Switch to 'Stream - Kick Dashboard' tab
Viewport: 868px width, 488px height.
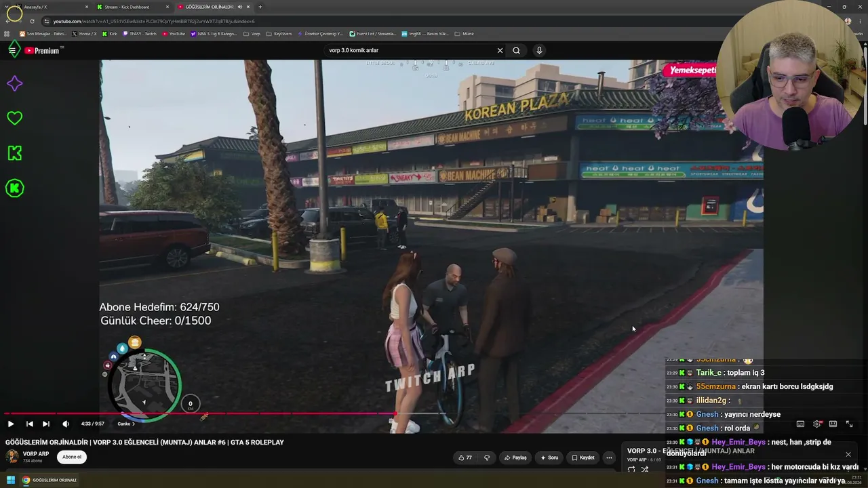pos(132,7)
